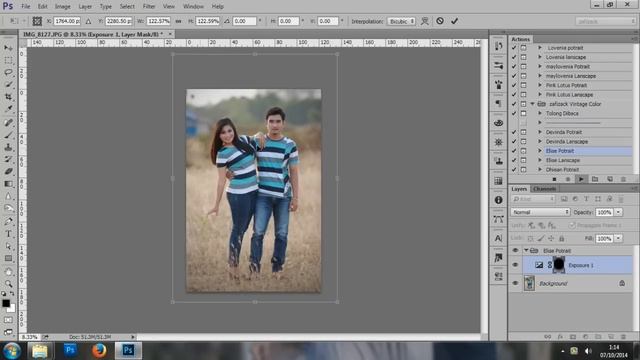Screen dimensions: 640x360
Task: Click the Exposure 1 layer mask thumbnail
Action: pos(559,265)
